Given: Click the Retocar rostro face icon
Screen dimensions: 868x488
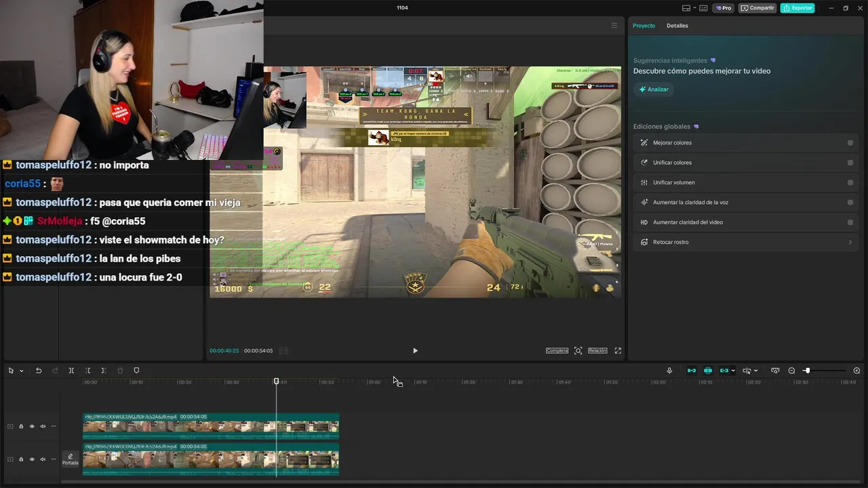Looking at the screenshot, I should 644,242.
